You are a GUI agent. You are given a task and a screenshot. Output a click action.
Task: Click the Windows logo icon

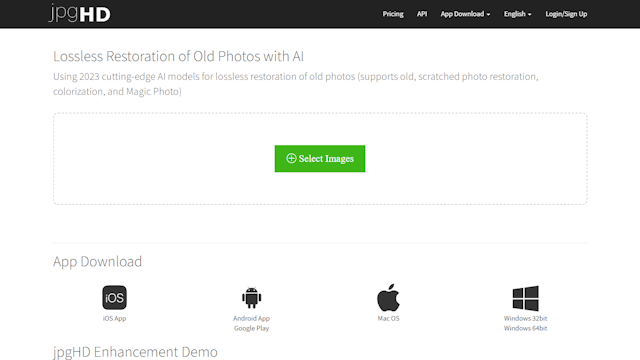pyautogui.click(x=525, y=298)
